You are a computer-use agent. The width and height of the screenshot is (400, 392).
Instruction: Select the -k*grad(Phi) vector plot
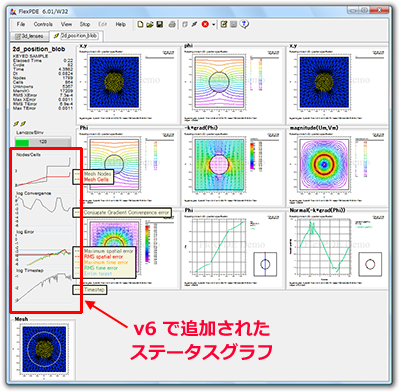pos(233,166)
